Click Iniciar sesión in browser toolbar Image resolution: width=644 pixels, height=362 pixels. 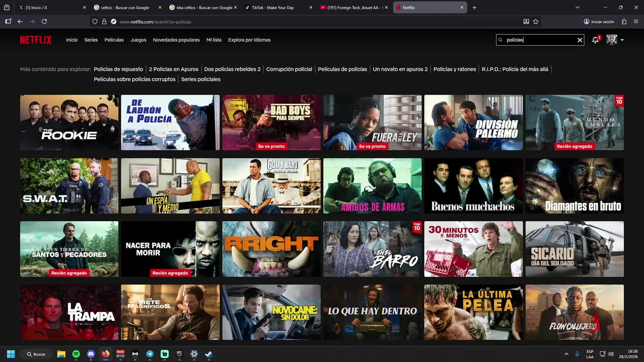599,22
